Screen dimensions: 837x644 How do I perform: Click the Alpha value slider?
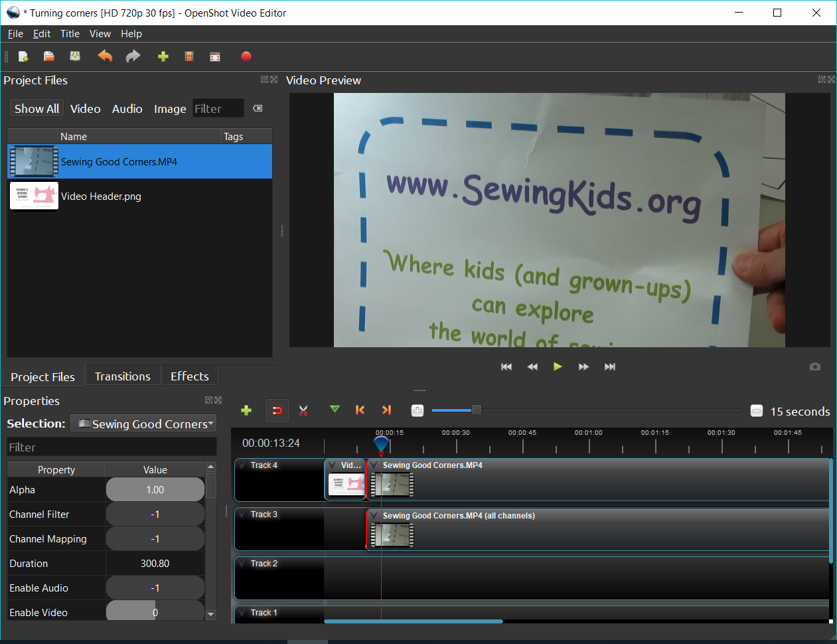pos(155,489)
